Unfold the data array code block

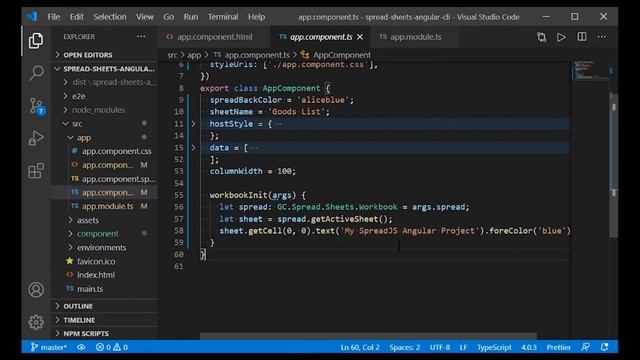[x=193, y=148]
